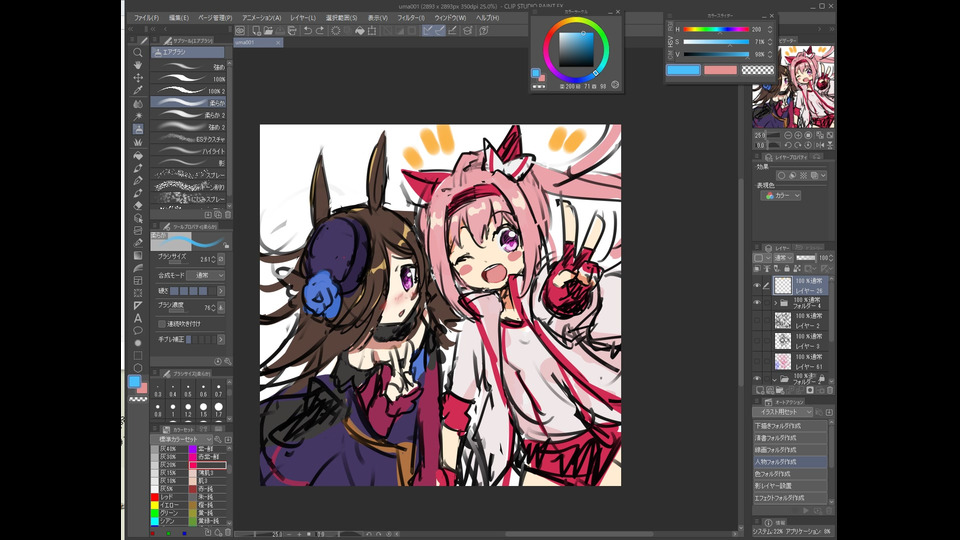Click the Redo icon in command bar
The width and height of the screenshot is (960, 540).
(x=320, y=30)
